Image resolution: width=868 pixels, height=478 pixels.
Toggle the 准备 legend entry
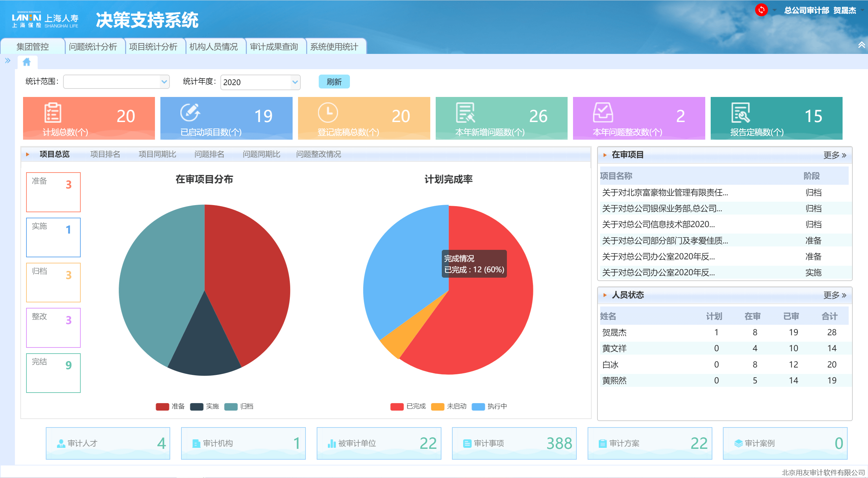click(x=170, y=406)
